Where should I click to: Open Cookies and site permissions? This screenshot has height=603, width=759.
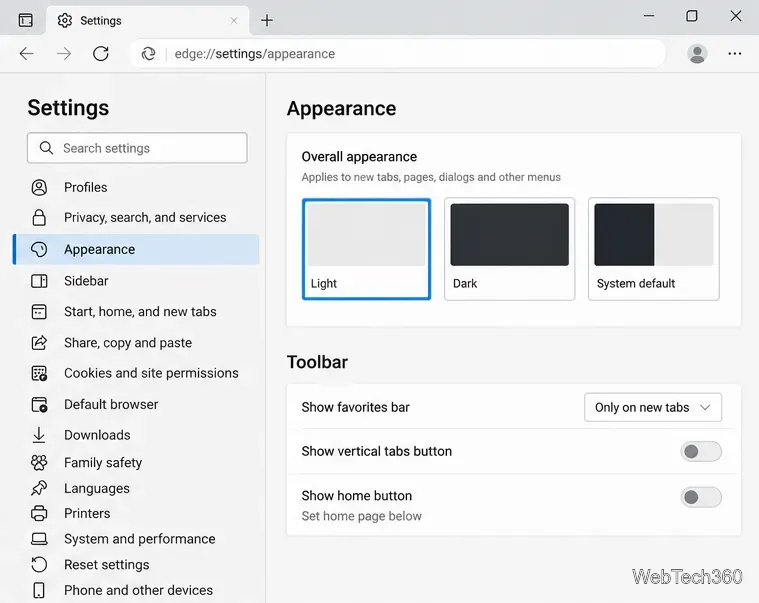point(136,373)
